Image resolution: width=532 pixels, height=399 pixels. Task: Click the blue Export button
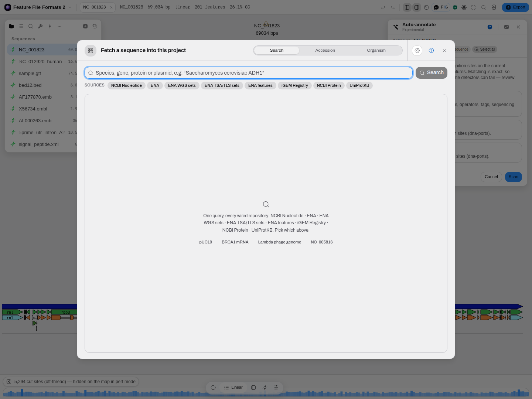pyautogui.click(x=515, y=7)
